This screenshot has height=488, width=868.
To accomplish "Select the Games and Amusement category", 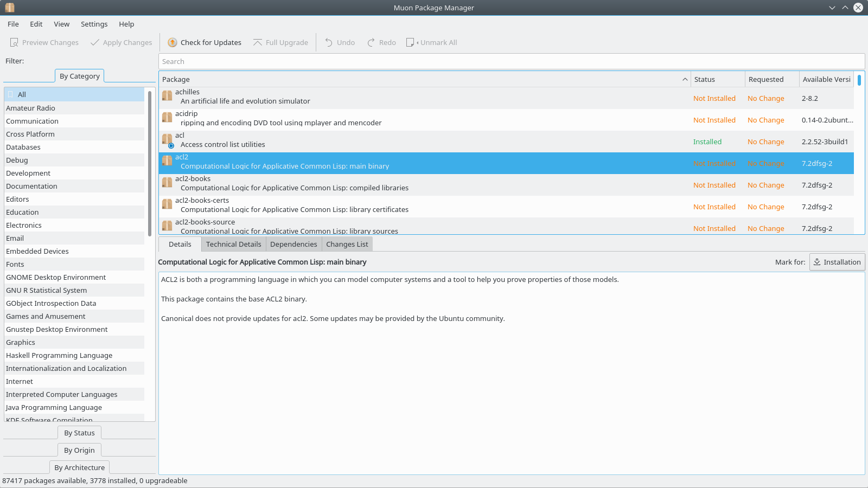I will [46, 316].
